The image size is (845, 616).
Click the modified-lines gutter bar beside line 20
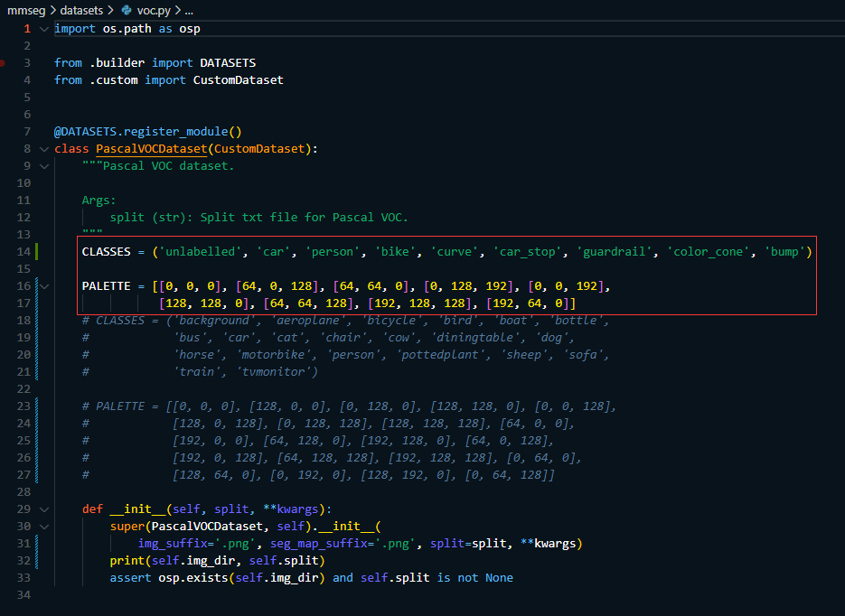point(36,353)
